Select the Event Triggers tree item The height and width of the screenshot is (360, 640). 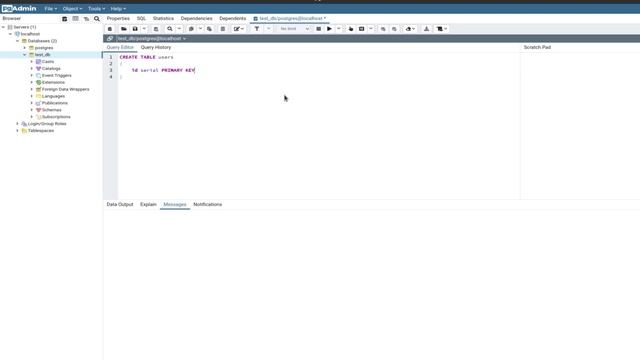click(56, 76)
